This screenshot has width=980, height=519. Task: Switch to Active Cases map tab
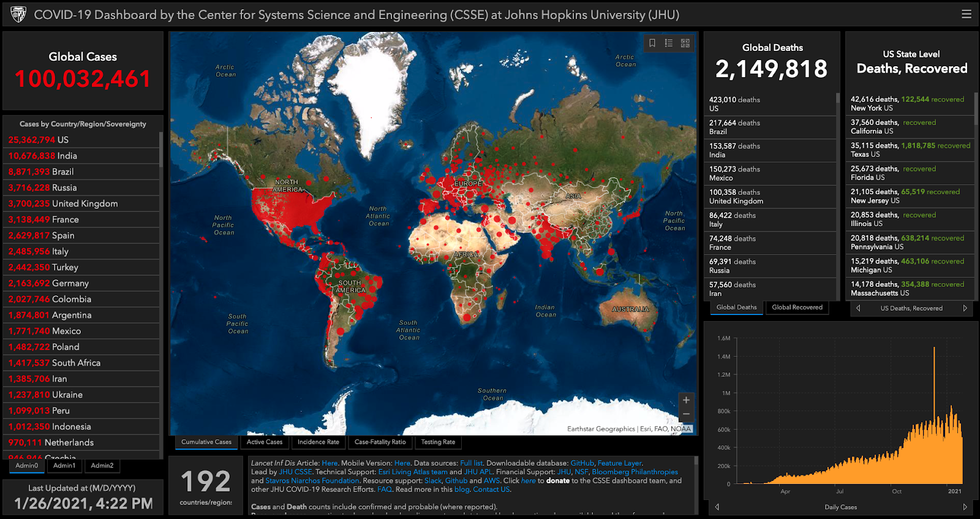pyautogui.click(x=265, y=442)
